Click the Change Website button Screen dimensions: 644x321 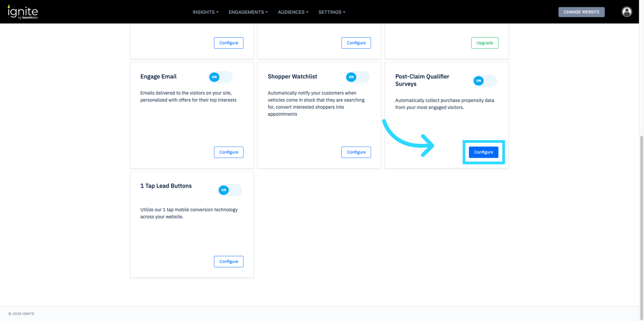pyautogui.click(x=581, y=12)
